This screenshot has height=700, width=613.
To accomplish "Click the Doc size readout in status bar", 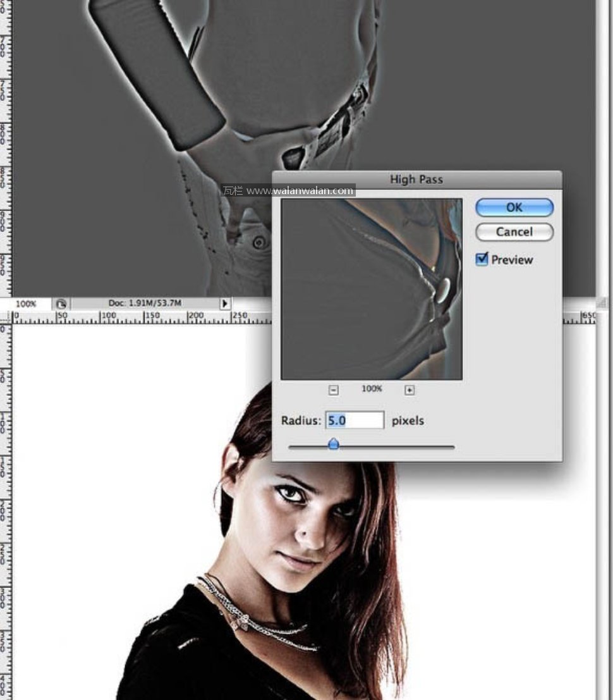I will [145, 304].
